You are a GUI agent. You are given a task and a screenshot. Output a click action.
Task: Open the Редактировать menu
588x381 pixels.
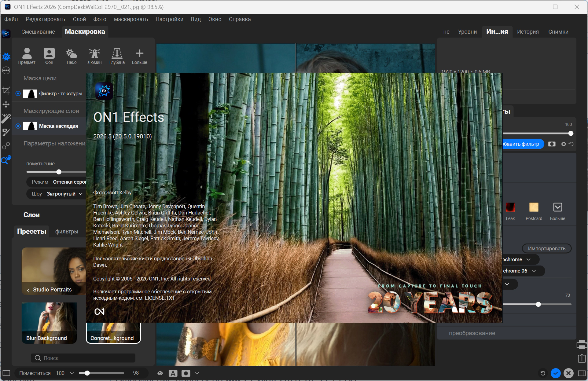pyautogui.click(x=45, y=19)
